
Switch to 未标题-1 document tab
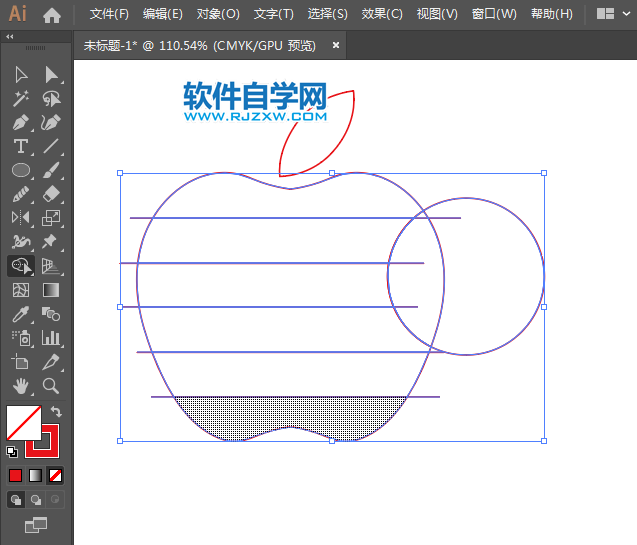(199, 45)
